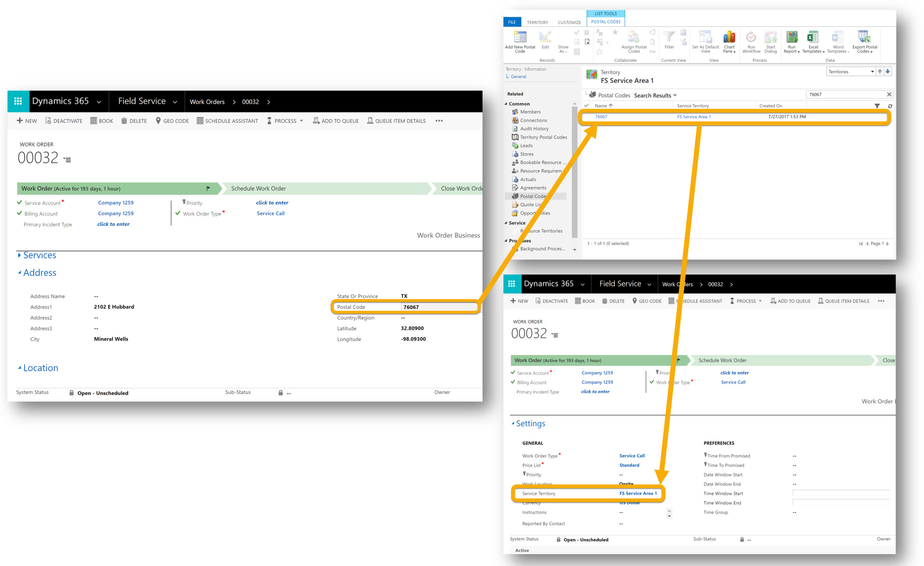Clear the 76067 search box
Viewport: 924px width, 566px height.
point(889,95)
